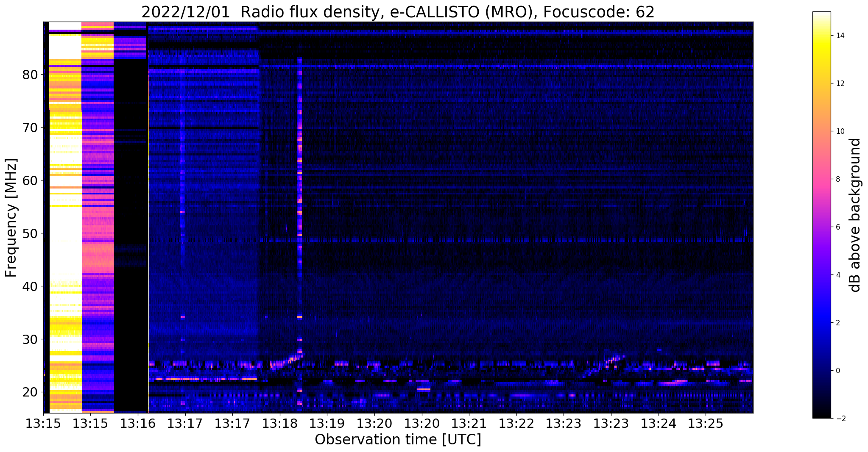Click the colorbar tick value 0
This screenshot has width=868, height=452.
838,371
